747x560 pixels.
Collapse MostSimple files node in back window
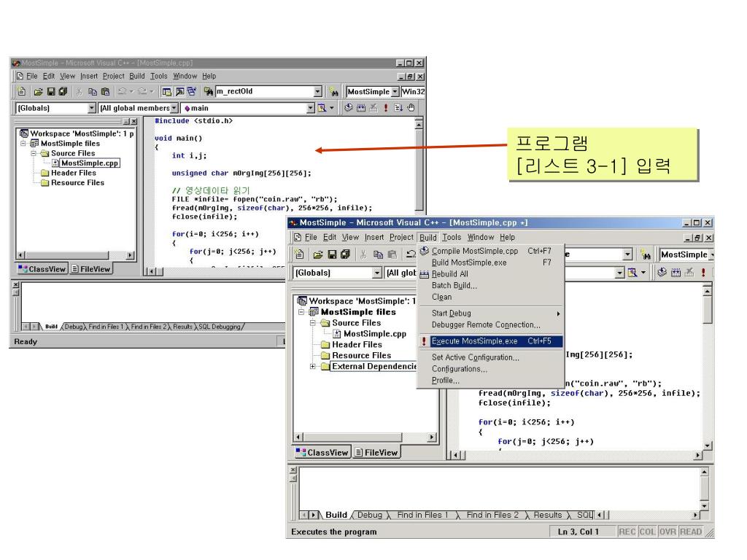pos(23,144)
